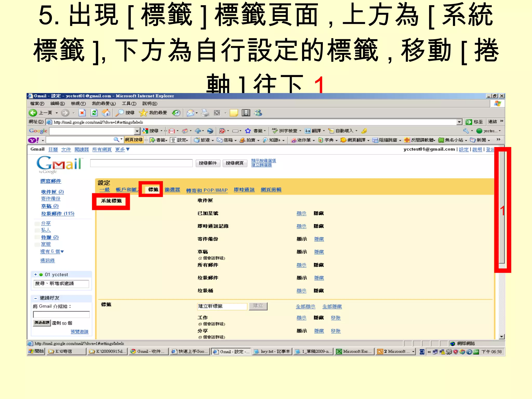Viewport: 532px width, 399px height.
Task: Click the color square beside 分享 label
Action: 37,224
